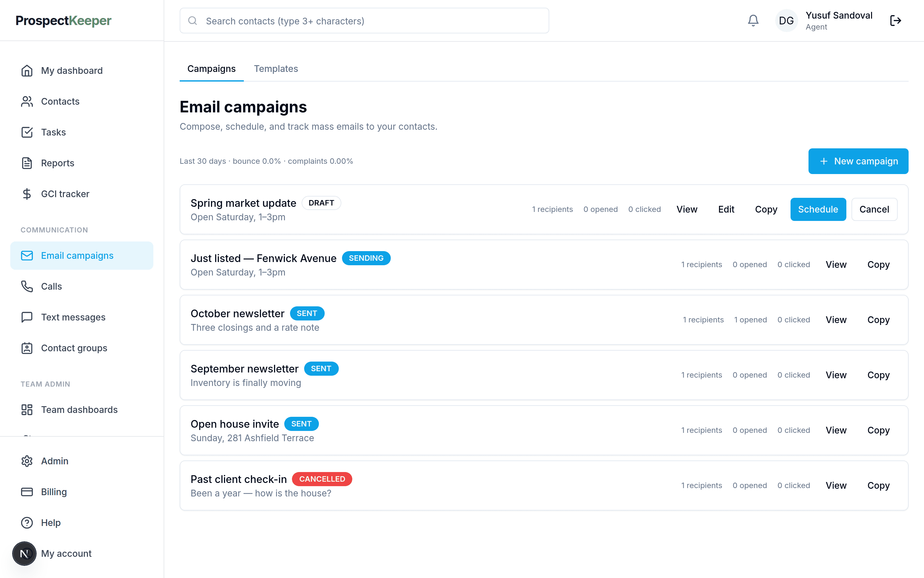
Task: Click the My dashboard home icon
Action: pyautogui.click(x=27, y=71)
